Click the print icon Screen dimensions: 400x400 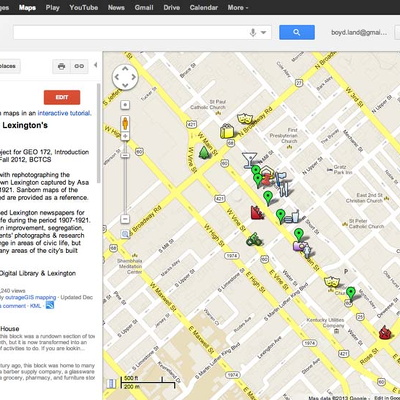coord(61,66)
